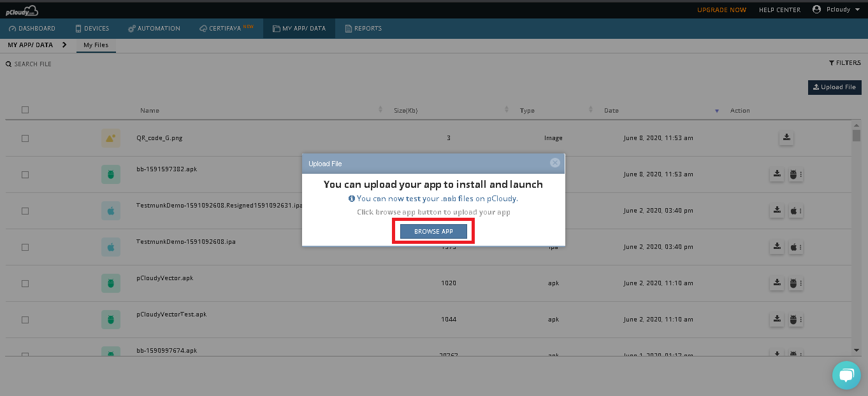Click the .aab files notice in the dialog
Viewport: 868px width, 396px height.
pos(437,199)
